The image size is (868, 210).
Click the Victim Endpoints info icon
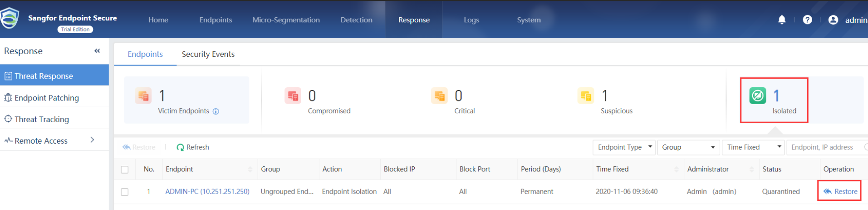tap(216, 111)
